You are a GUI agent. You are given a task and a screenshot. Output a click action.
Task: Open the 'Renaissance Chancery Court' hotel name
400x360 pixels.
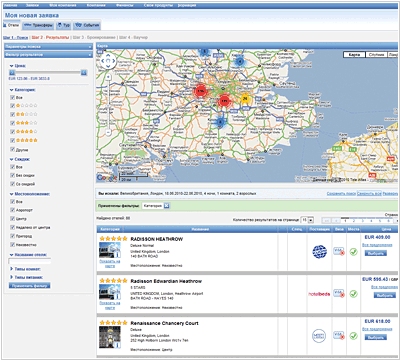point(164,323)
